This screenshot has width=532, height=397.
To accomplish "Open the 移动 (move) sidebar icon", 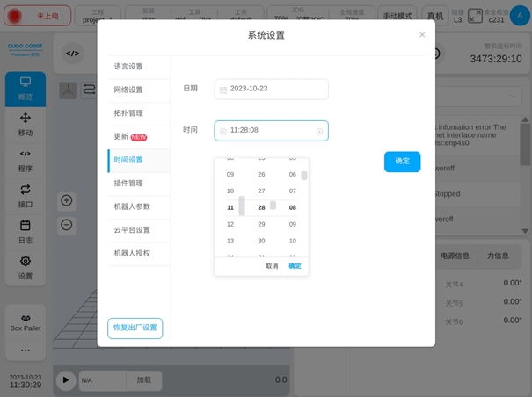I will tap(26, 124).
